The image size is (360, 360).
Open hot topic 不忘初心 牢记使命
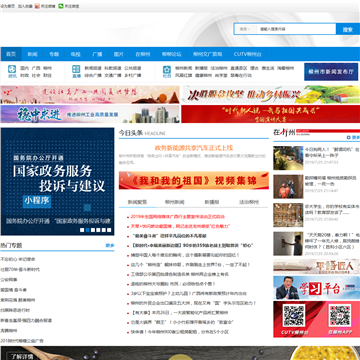(x=18, y=259)
